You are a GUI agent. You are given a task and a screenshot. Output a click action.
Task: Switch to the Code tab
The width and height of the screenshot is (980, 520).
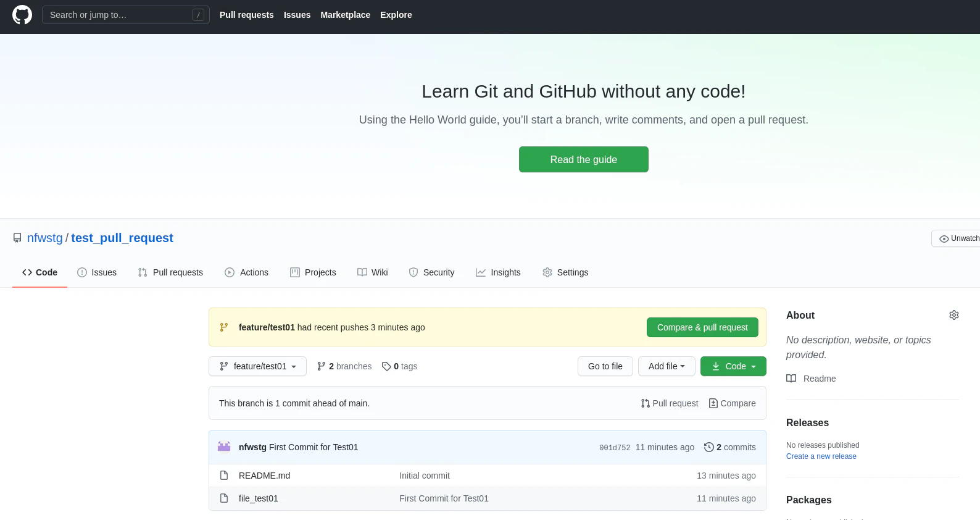(x=39, y=272)
